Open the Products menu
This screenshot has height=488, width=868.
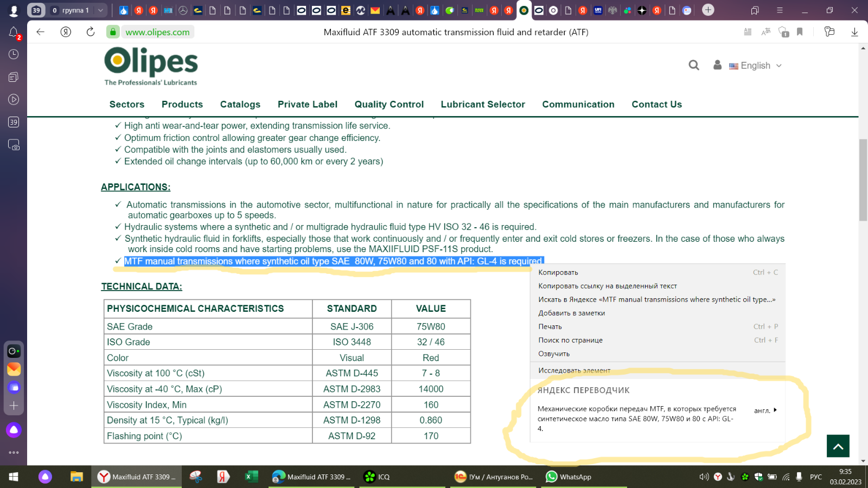[182, 105]
